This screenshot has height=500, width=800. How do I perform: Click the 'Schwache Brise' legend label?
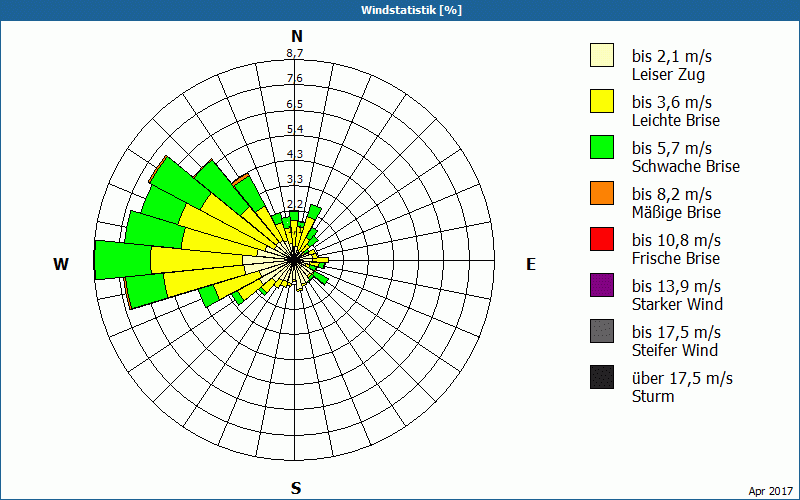pyautogui.click(x=686, y=166)
